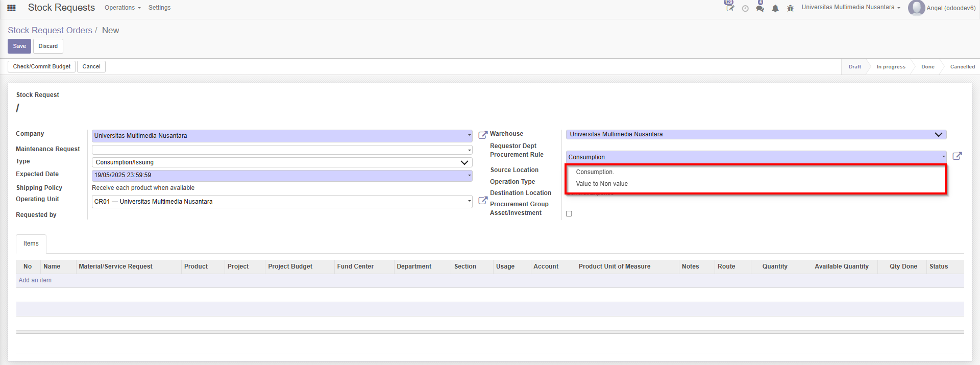Screen dimensions: 980x365
Task: Open the Warehouse dropdown
Action: pos(756,134)
